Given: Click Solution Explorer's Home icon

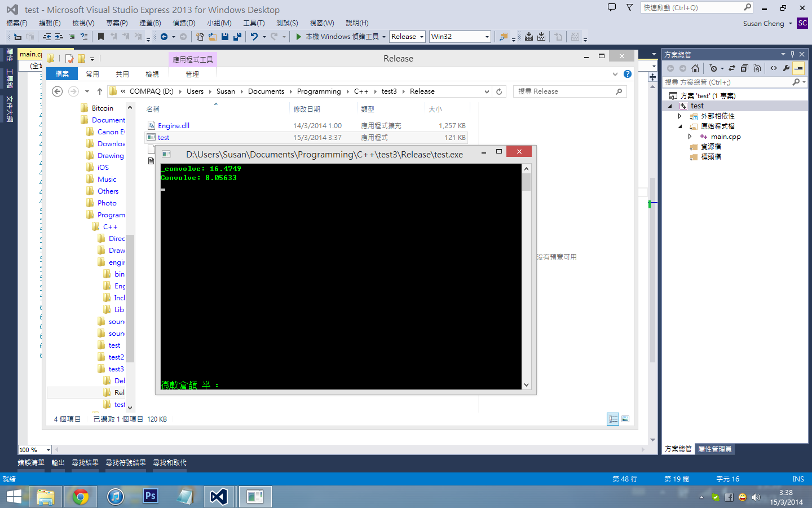Looking at the screenshot, I should 695,68.
